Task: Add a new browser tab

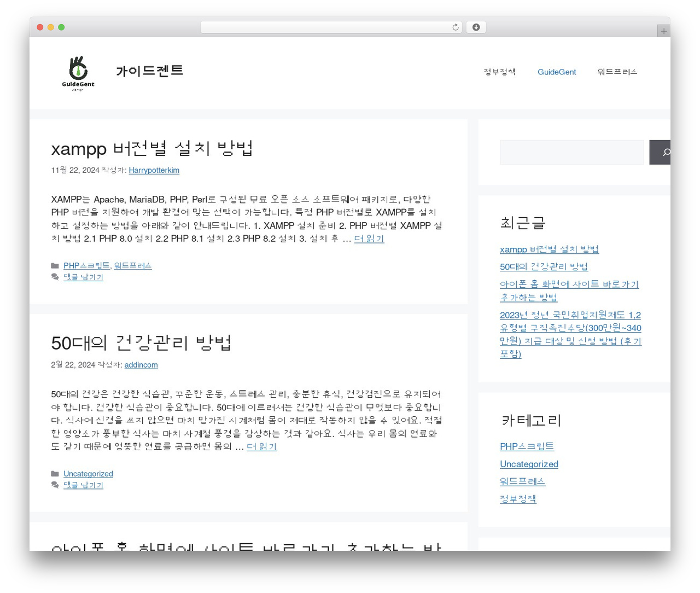Action: pos(663,31)
